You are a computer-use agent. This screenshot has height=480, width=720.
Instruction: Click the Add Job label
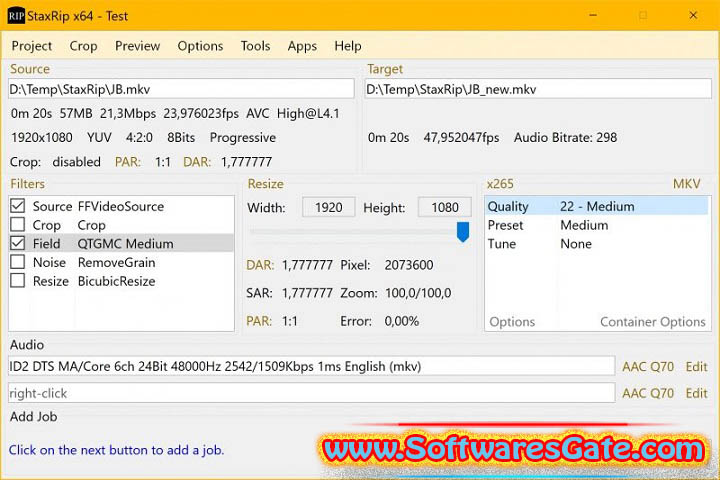[x=34, y=417]
